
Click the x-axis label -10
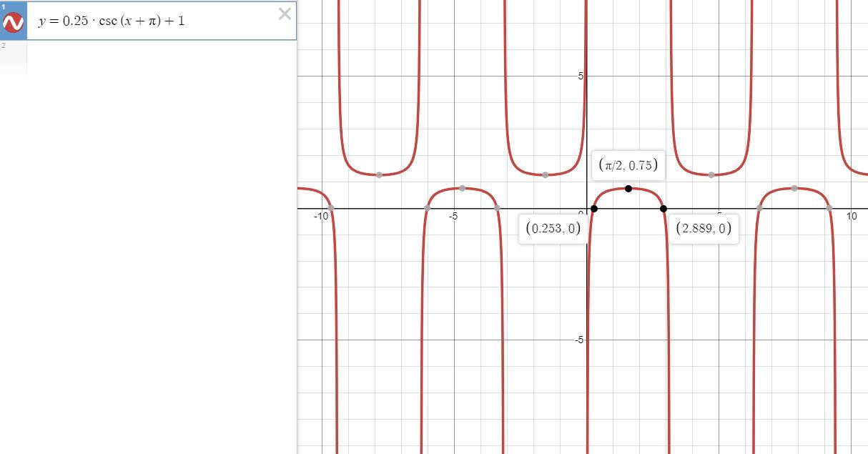click(x=321, y=217)
